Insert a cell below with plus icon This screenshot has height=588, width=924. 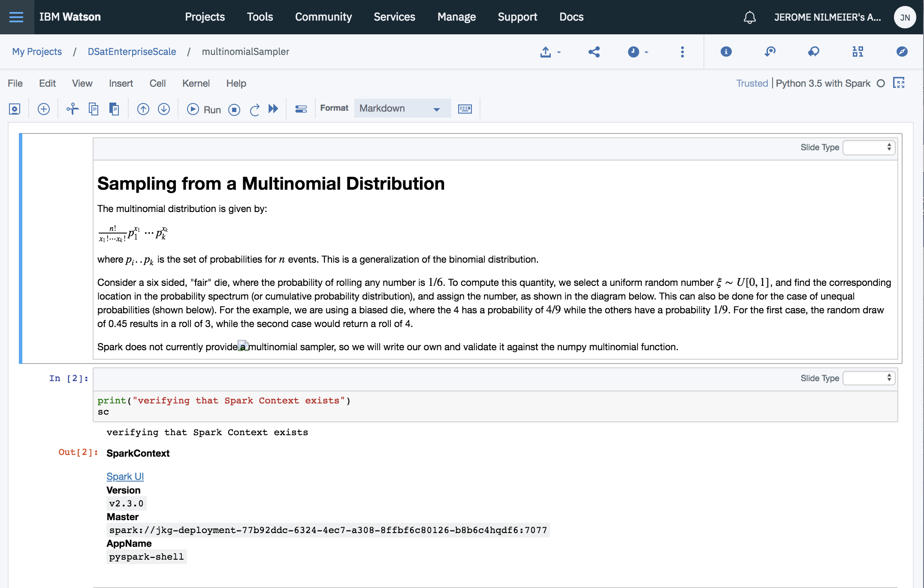pos(44,109)
